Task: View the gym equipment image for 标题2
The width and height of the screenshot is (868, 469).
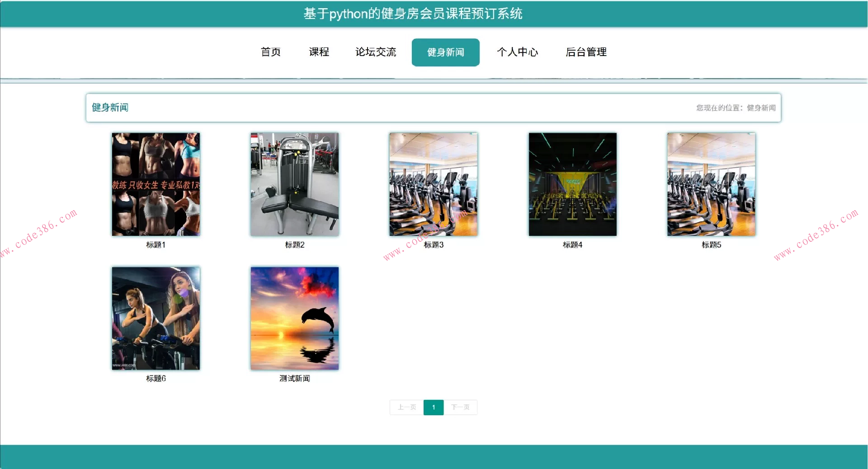Action: point(294,184)
